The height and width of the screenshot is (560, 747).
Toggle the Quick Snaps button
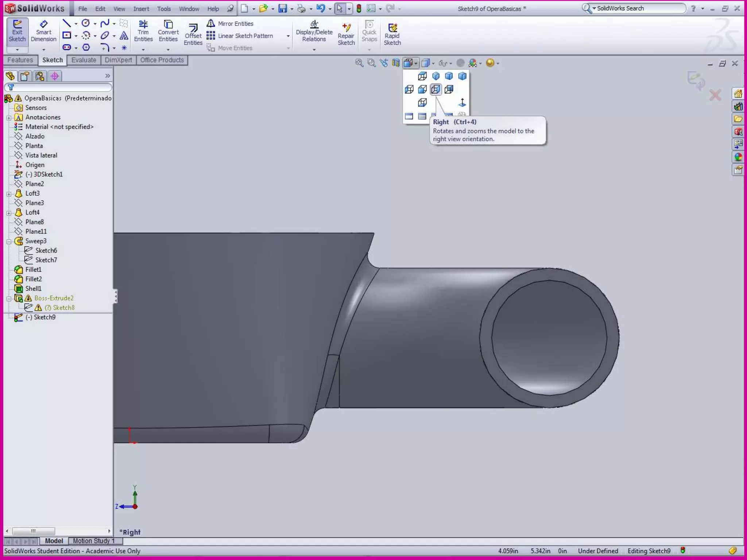369,32
